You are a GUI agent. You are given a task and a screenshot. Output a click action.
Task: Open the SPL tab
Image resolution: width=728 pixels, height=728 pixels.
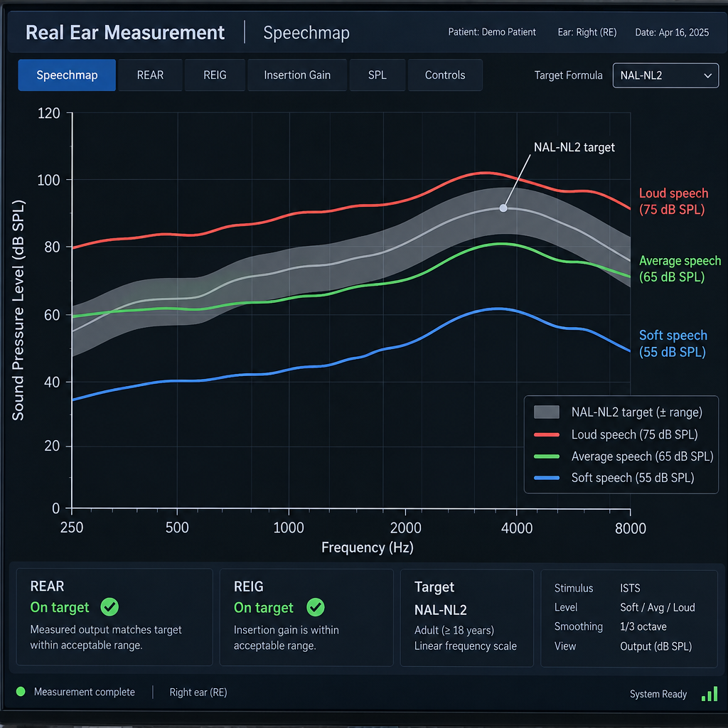pos(377,75)
